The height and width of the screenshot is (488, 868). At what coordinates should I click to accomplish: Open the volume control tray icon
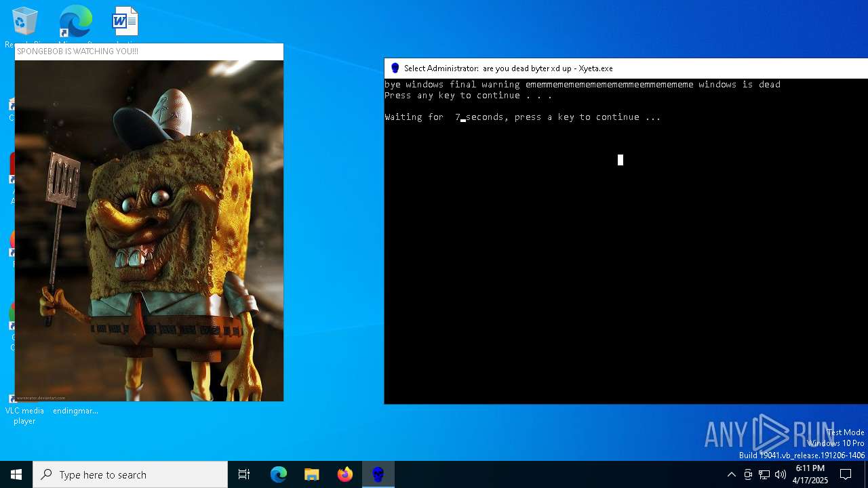point(781,474)
